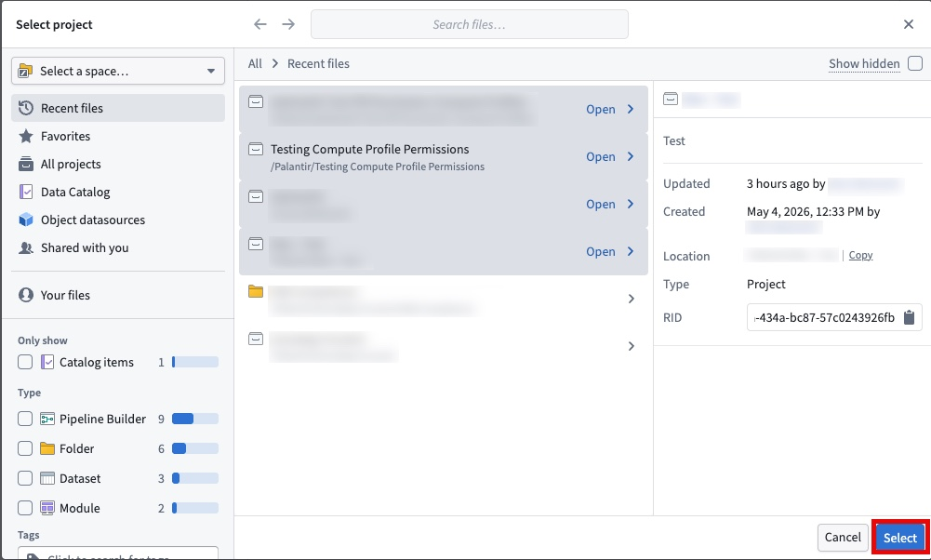This screenshot has width=931, height=560.
Task: Click the Your files user icon
Action: click(x=25, y=295)
